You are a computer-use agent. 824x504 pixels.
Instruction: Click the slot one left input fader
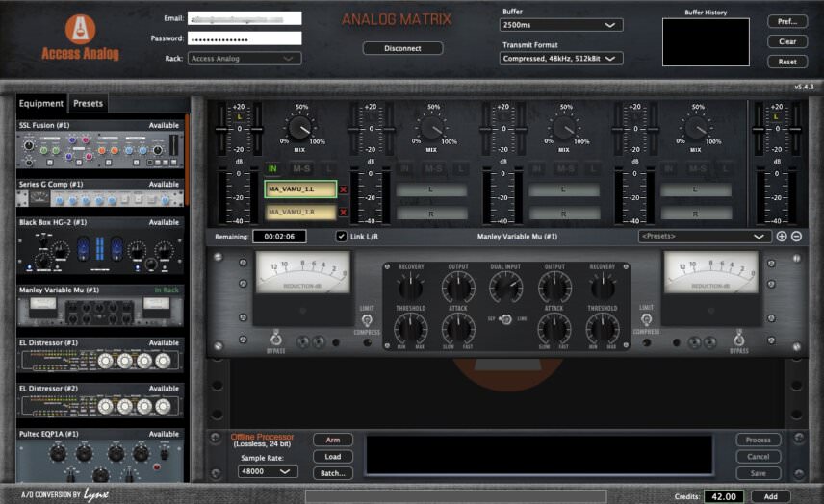221,129
